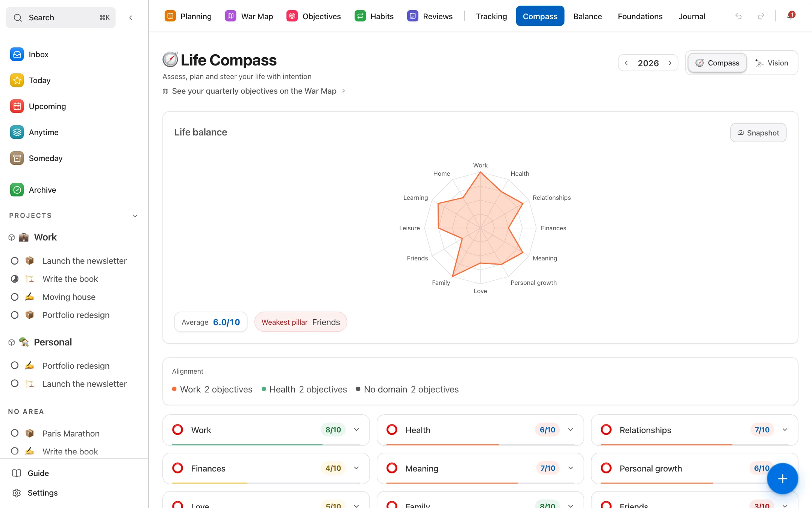Expand the Meaning pillar card chevron
This screenshot has height=508, width=812.
click(571, 468)
